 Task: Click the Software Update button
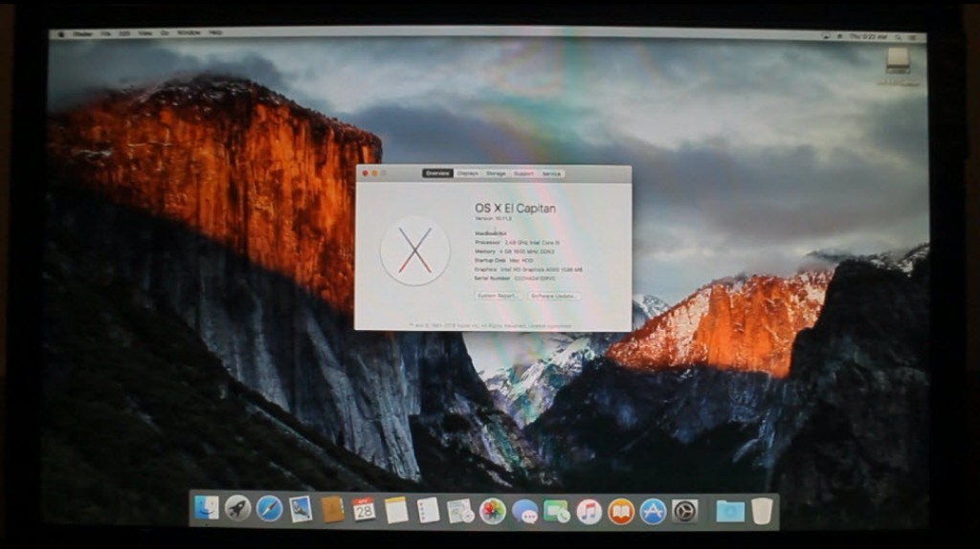click(x=554, y=296)
